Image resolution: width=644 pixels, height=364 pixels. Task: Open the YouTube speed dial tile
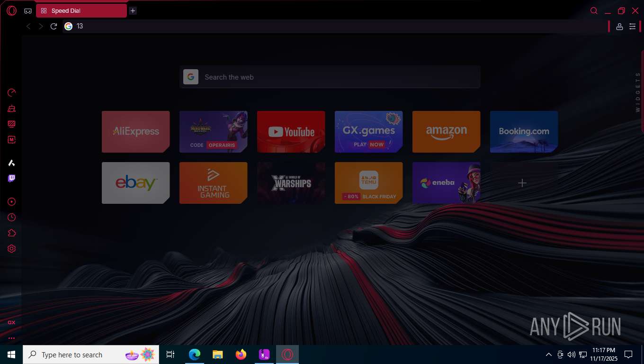tap(291, 132)
